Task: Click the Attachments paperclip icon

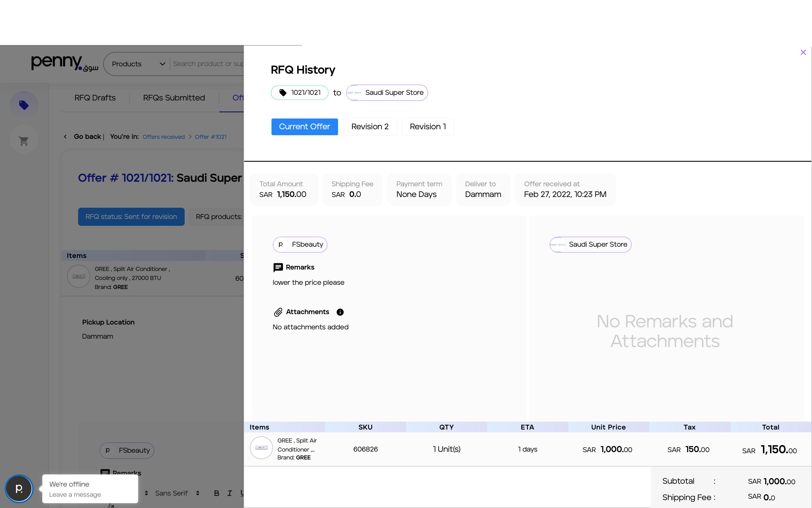Action: [x=278, y=312]
